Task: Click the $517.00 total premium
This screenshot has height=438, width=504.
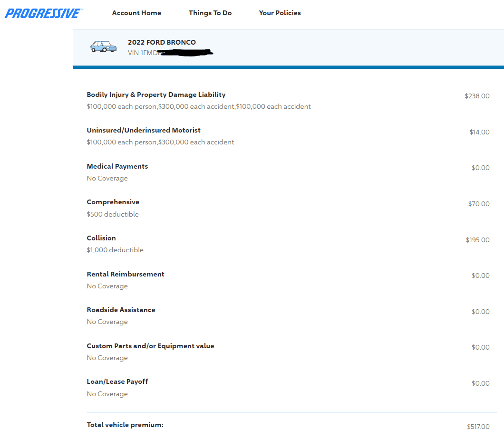Action: (478, 427)
